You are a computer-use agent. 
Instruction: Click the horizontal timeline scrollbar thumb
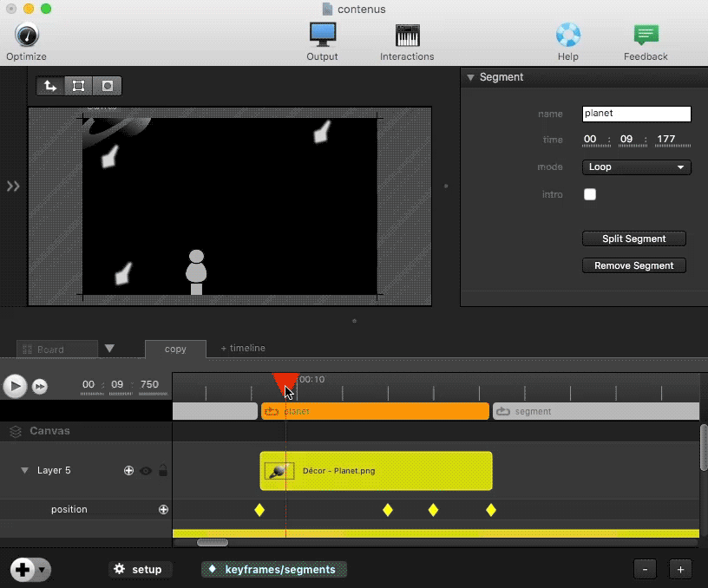pyautogui.click(x=213, y=543)
